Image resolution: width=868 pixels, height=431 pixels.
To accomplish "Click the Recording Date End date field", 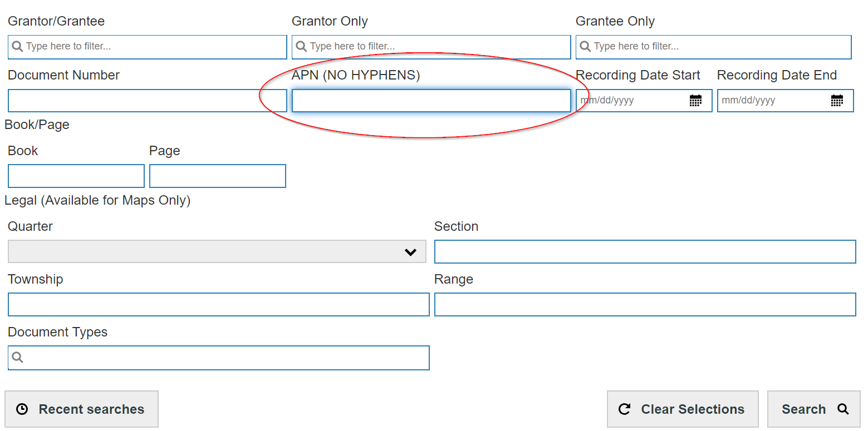I will 771,101.
